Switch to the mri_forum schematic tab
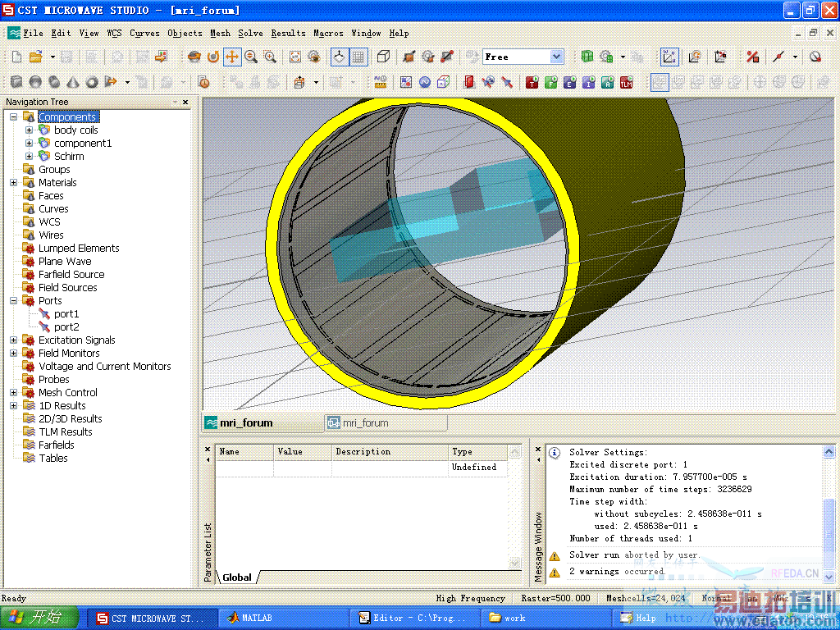The image size is (840, 630). (386, 422)
